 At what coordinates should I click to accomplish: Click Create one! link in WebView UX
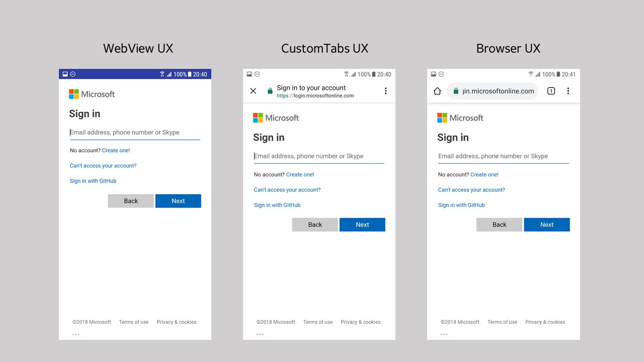(116, 150)
